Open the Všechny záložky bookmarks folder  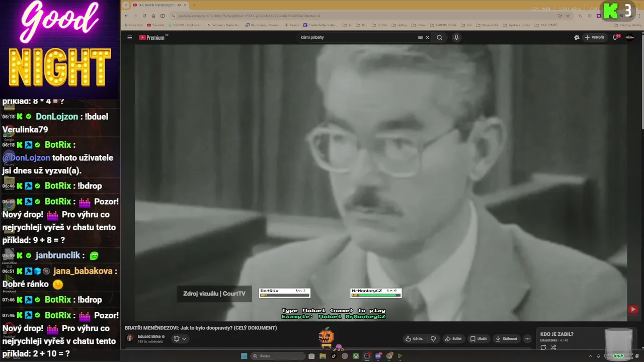(x=627, y=25)
